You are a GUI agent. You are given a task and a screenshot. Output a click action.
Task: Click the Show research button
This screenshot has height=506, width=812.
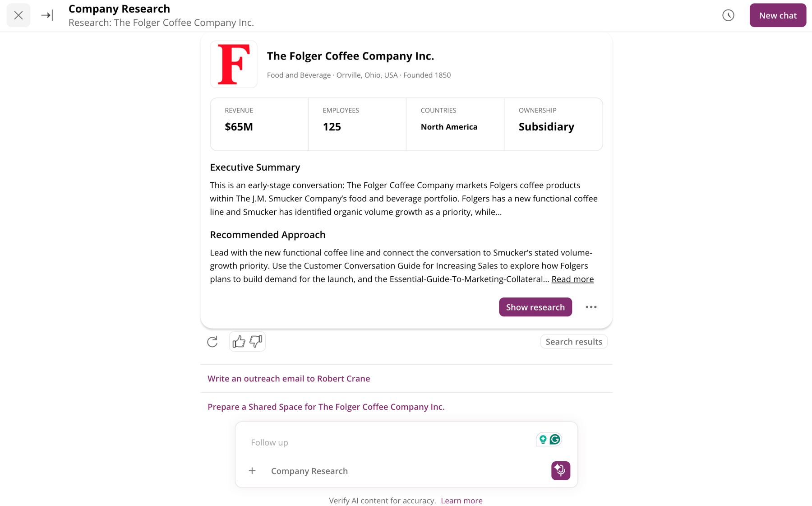pyautogui.click(x=535, y=307)
